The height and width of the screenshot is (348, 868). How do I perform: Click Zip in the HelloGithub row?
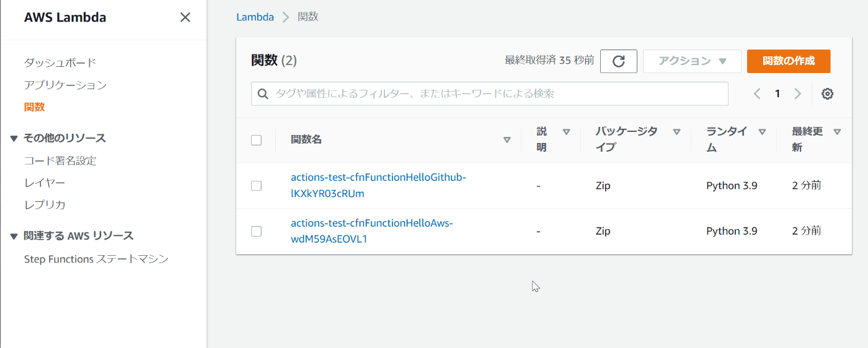(603, 186)
